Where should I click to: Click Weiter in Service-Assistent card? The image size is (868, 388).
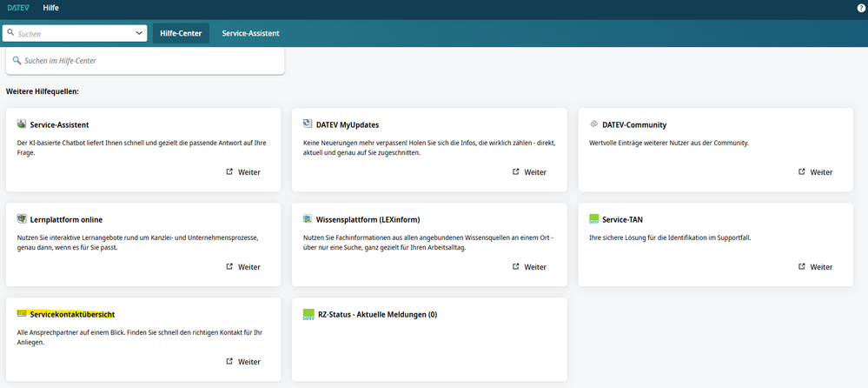click(x=249, y=172)
